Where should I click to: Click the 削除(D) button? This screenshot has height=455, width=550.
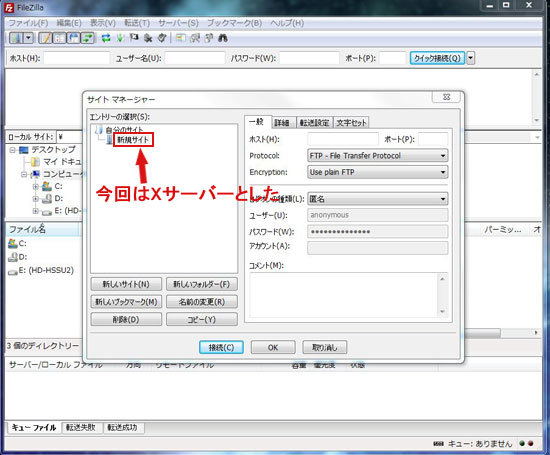click(x=126, y=320)
